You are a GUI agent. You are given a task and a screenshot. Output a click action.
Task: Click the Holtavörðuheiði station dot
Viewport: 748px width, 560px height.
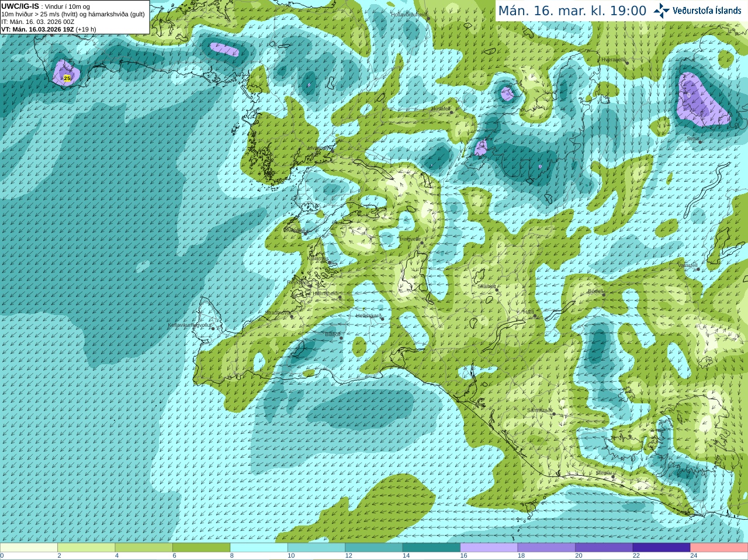click(428, 18)
